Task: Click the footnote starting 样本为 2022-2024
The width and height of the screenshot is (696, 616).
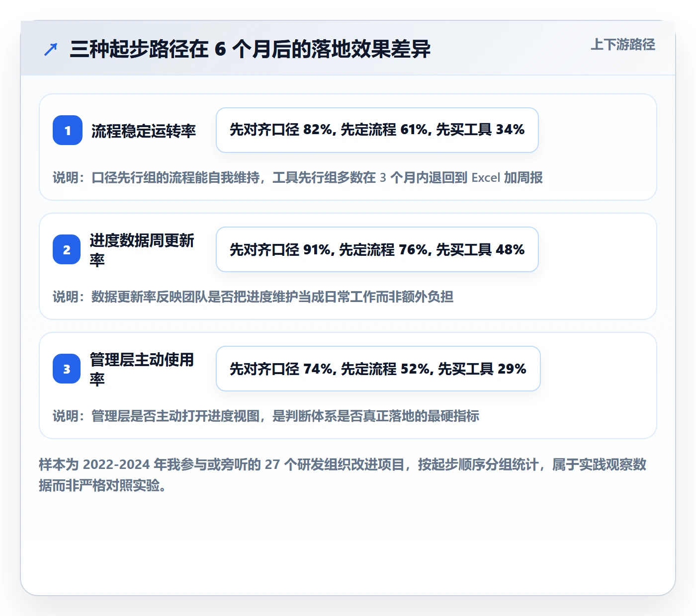Action: 343,475
